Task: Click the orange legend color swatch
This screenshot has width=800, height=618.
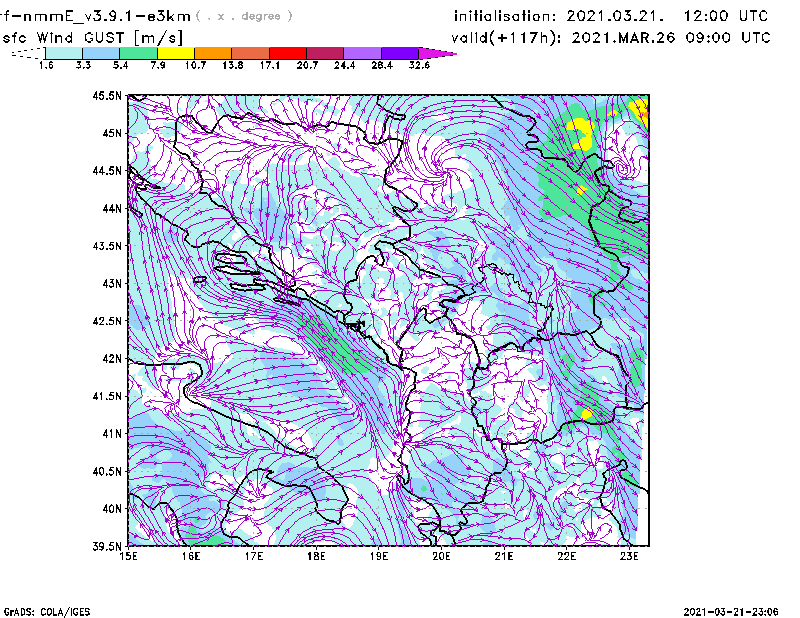Action: coord(213,53)
